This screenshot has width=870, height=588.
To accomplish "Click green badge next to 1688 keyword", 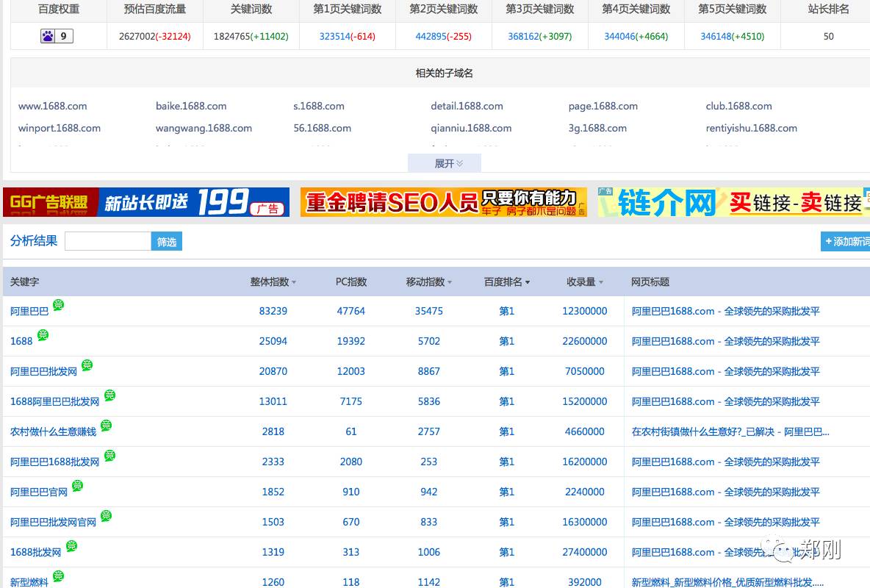I will coord(43,335).
